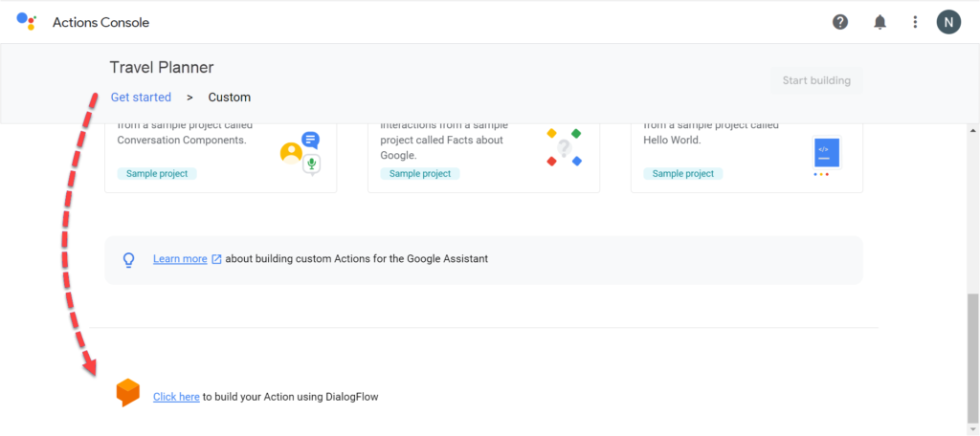Open the three-dot more options menu

click(915, 22)
